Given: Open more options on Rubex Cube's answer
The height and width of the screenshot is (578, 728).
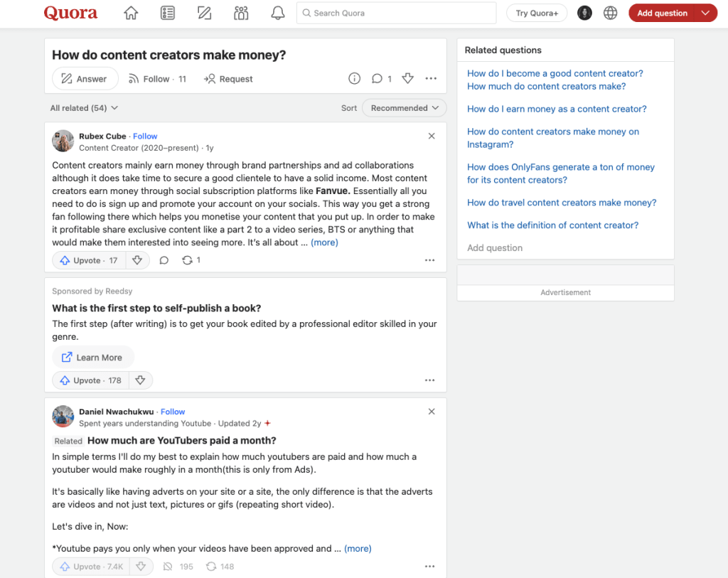Looking at the screenshot, I should click(430, 260).
